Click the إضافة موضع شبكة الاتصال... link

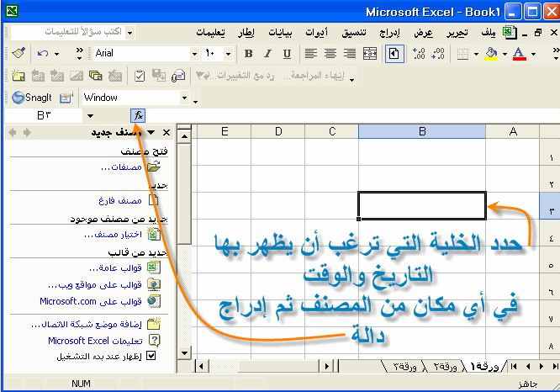coord(87,324)
